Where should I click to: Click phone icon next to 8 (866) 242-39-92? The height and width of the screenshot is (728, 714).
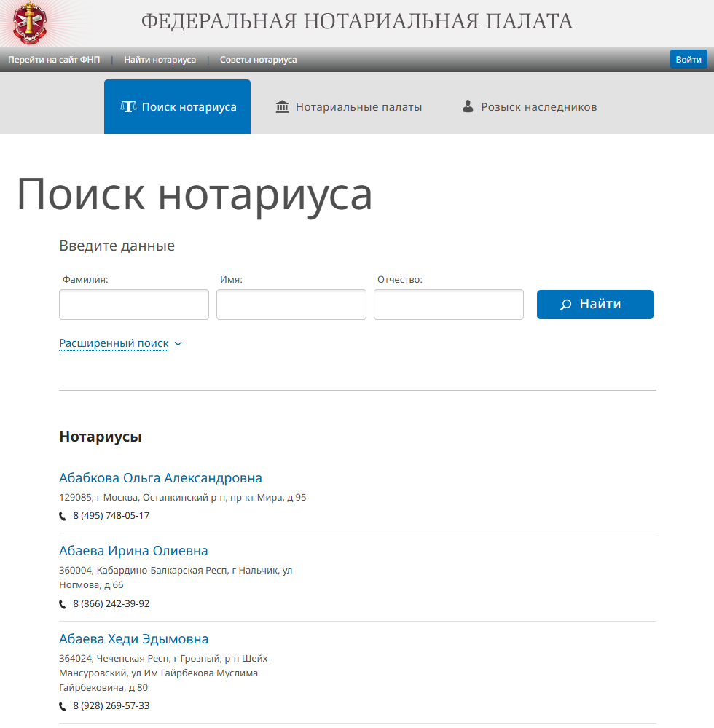tap(63, 605)
